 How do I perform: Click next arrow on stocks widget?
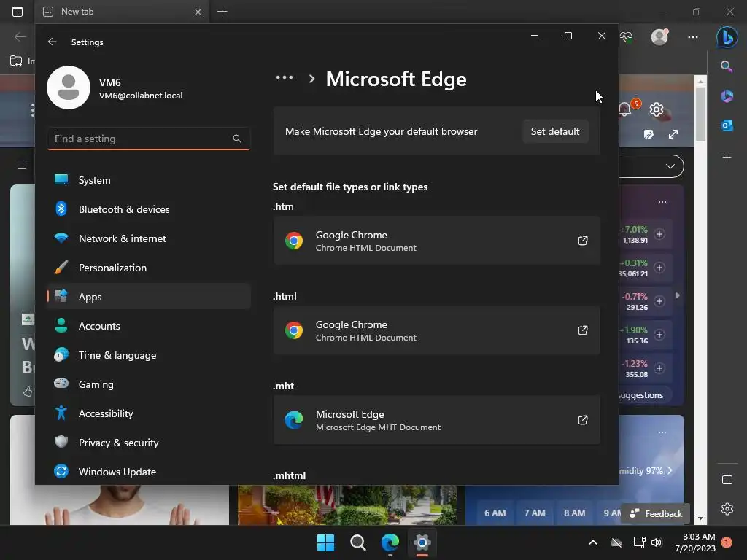click(x=678, y=295)
